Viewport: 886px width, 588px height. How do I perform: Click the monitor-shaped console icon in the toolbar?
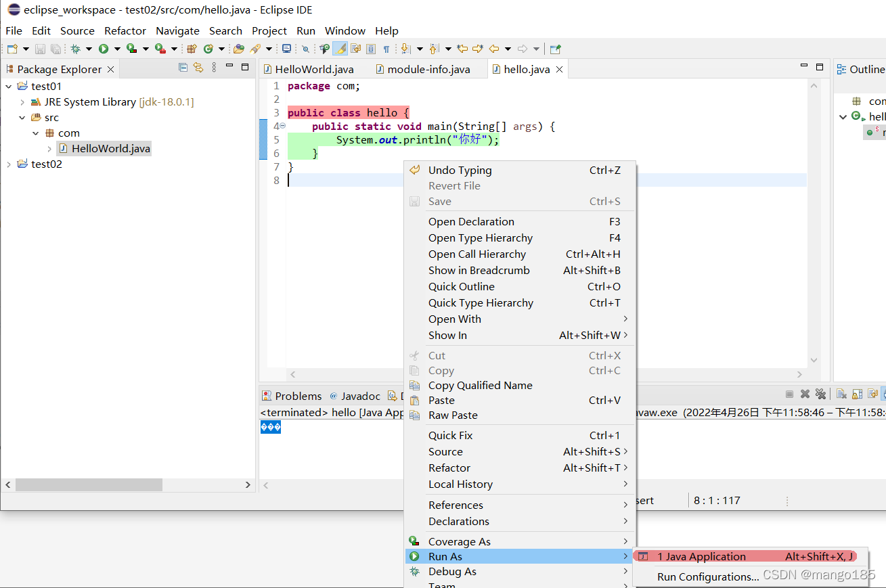tap(286, 49)
